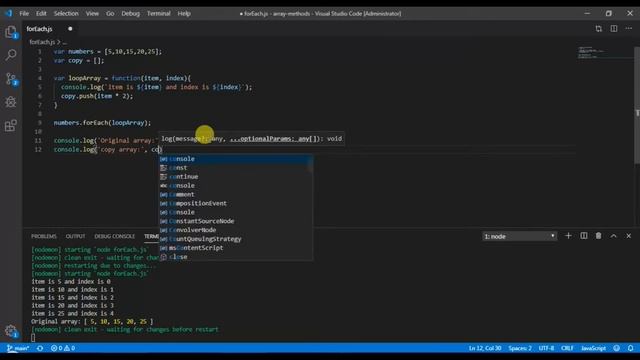Choose the 'const' suggestion in the autocomplete list
This screenshot has height=360, width=640.
coord(236,168)
